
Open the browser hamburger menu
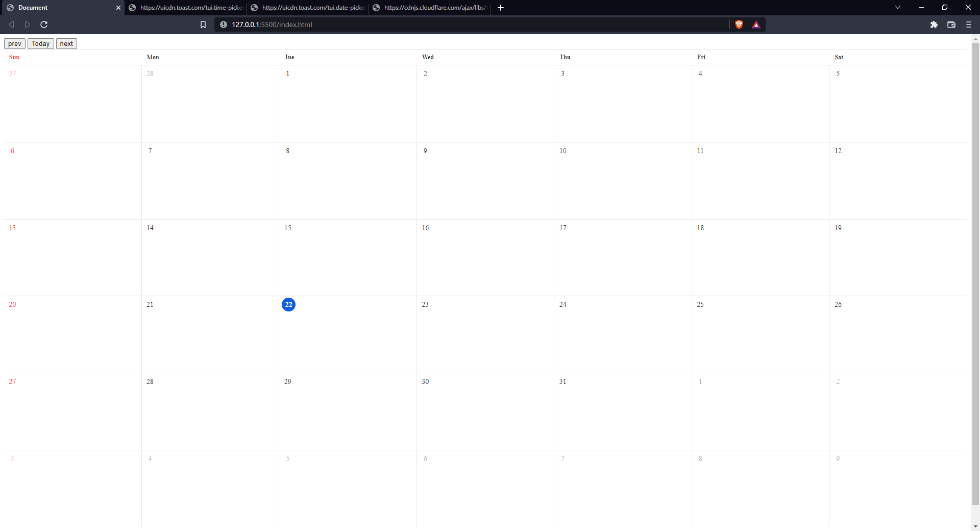tap(968, 25)
